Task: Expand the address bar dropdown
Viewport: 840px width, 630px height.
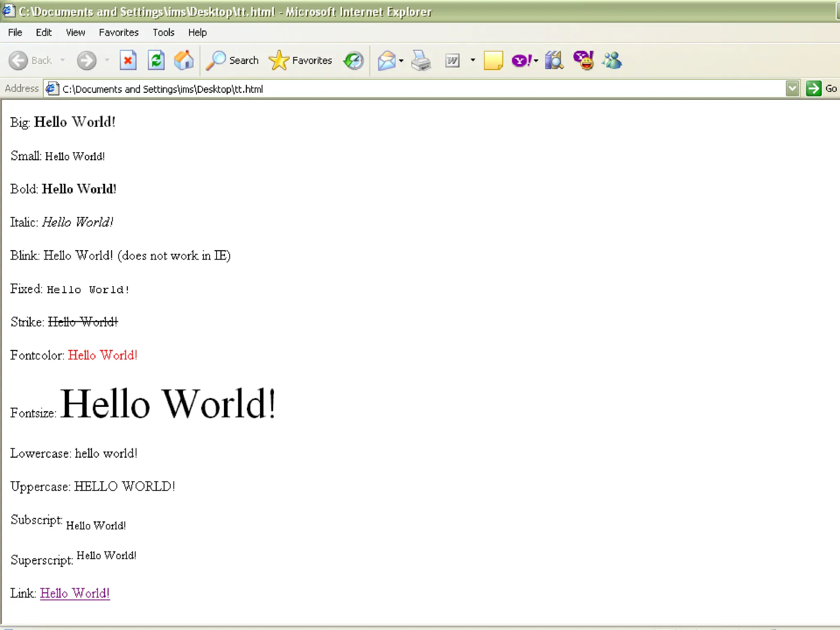Action: pyautogui.click(x=792, y=89)
